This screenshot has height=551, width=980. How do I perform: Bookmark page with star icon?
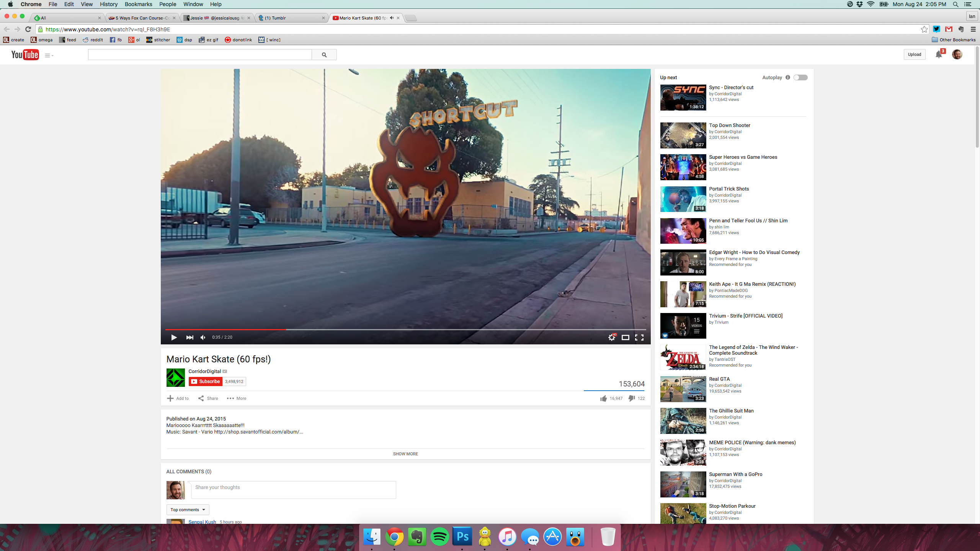[924, 29]
